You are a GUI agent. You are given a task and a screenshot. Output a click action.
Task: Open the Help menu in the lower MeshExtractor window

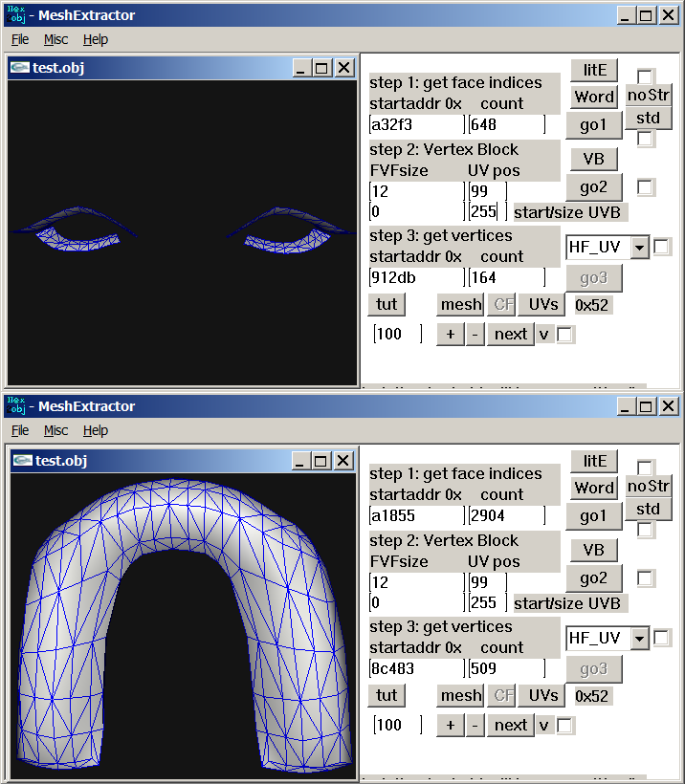pos(96,430)
